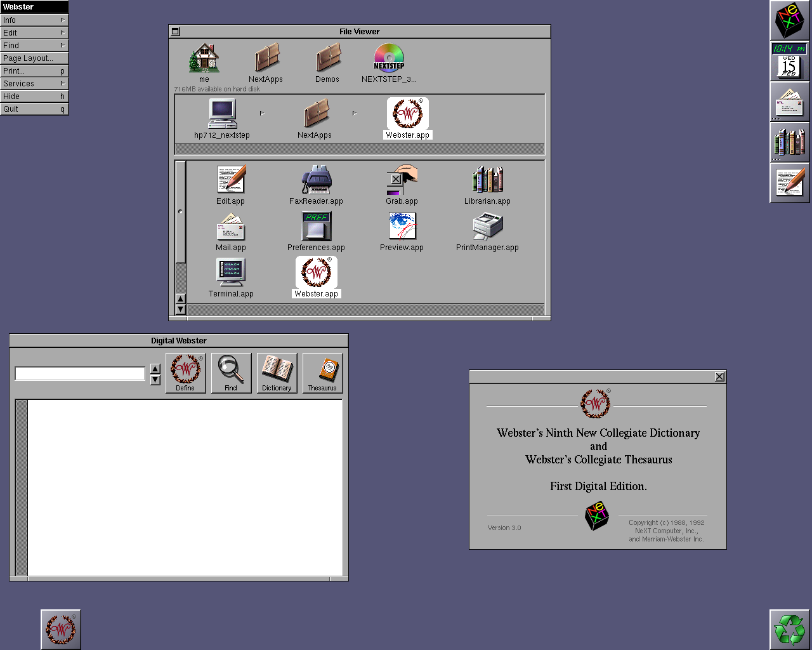Click the File Viewer path horizontal scrollbar

(x=360, y=149)
